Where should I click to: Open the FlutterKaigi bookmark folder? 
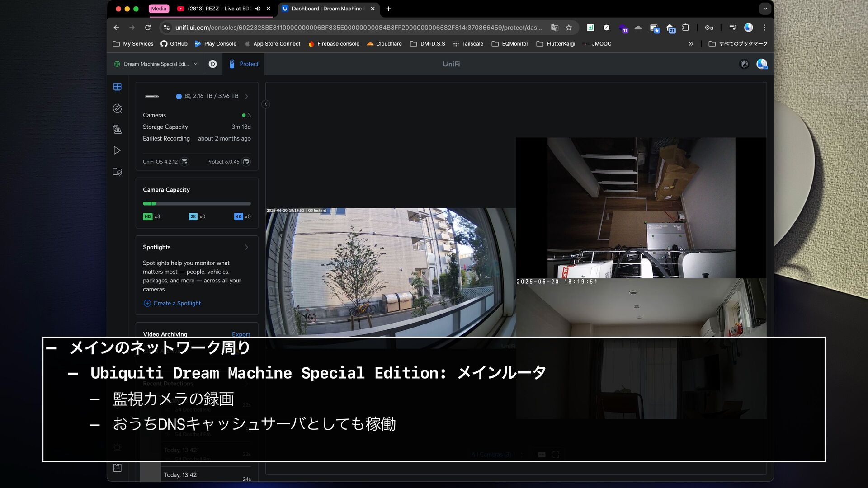tap(556, 44)
